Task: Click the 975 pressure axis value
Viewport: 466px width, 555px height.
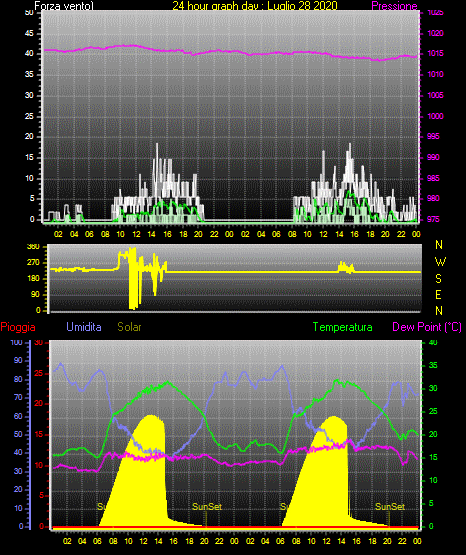Action: 433,219
